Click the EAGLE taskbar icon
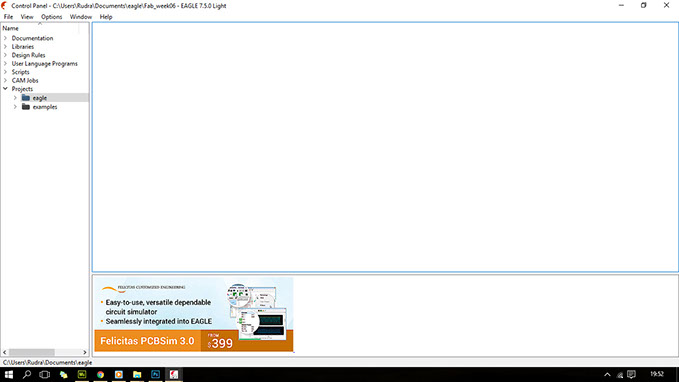Viewport: 679px width, 382px height. (174, 375)
